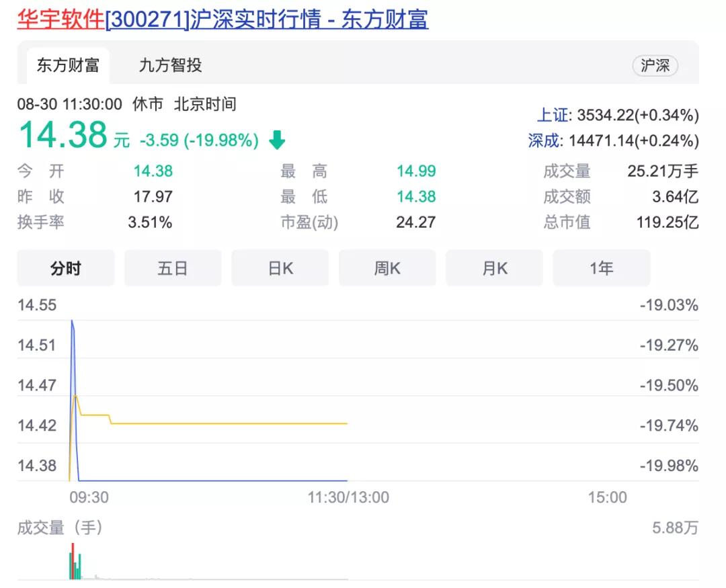Click the 今开 value 14.38
Screen dimensions: 726x588
click(153, 171)
